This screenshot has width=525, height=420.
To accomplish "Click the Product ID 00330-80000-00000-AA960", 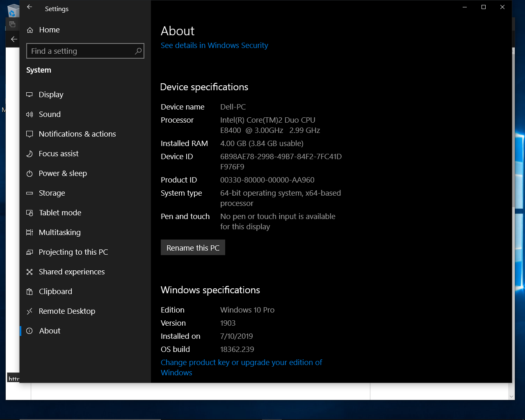I will point(267,180).
